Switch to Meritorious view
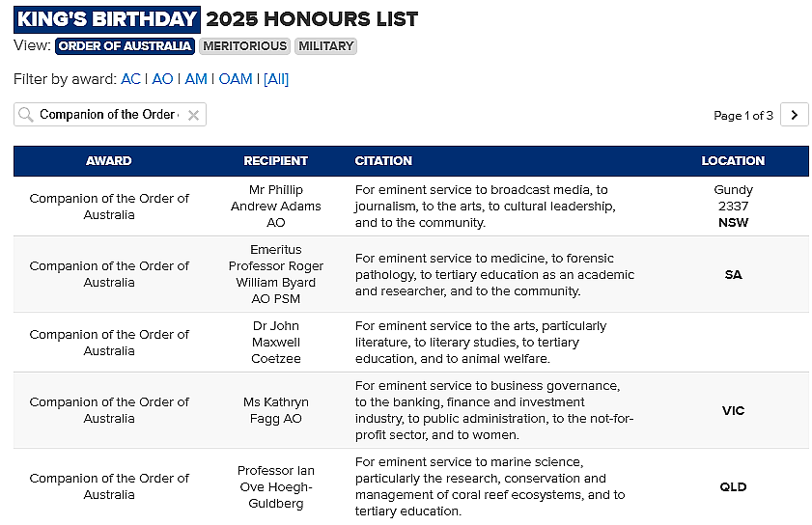This screenshot has height=525, width=812. click(244, 46)
